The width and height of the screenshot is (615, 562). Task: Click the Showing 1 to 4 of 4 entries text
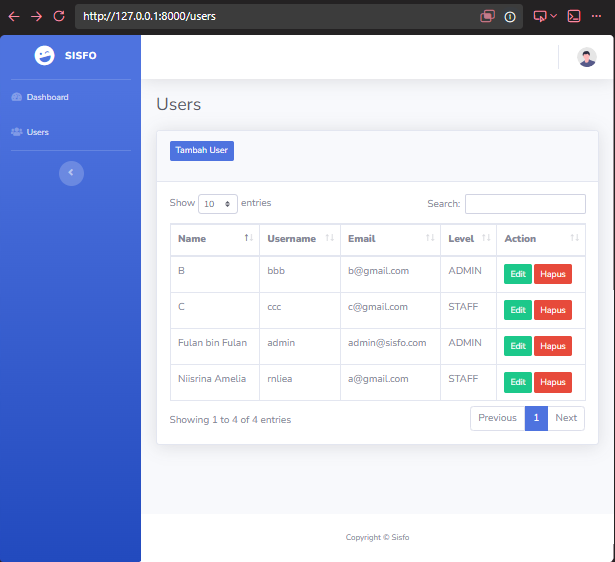point(230,420)
